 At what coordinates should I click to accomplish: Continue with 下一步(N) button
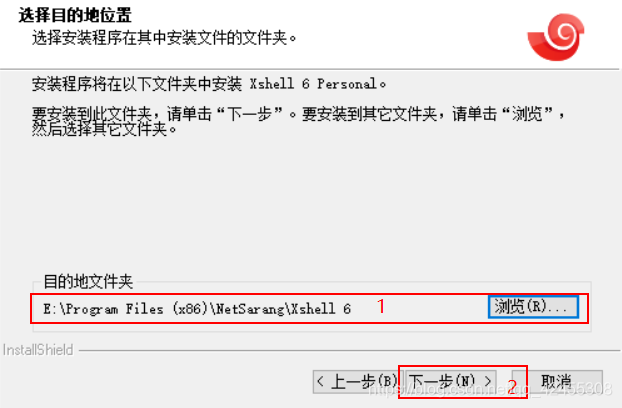[x=450, y=382]
